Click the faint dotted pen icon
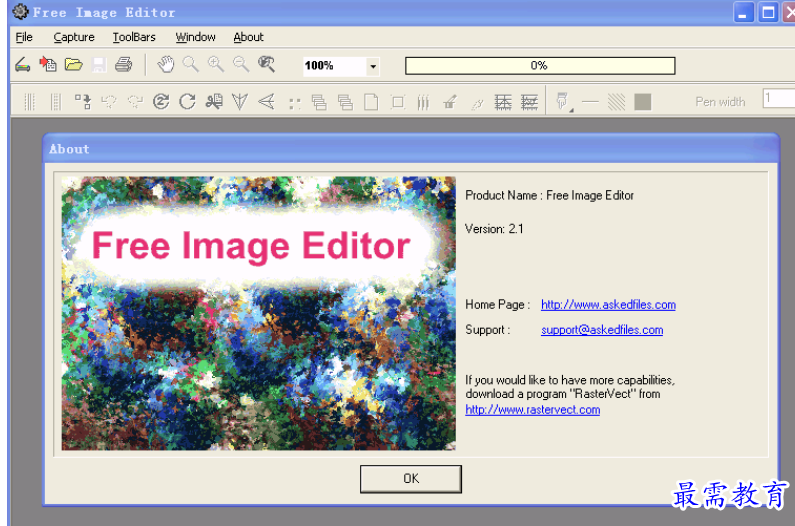This screenshot has height=526, width=795. coord(477,103)
